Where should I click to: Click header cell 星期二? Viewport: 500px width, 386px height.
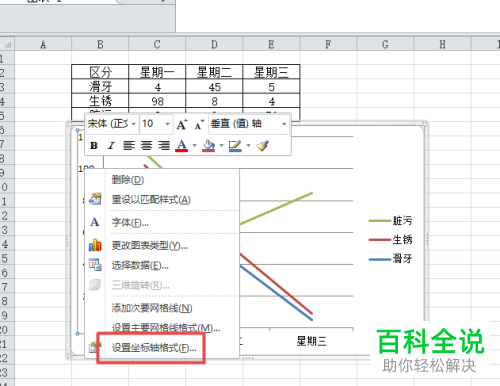(214, 72)
